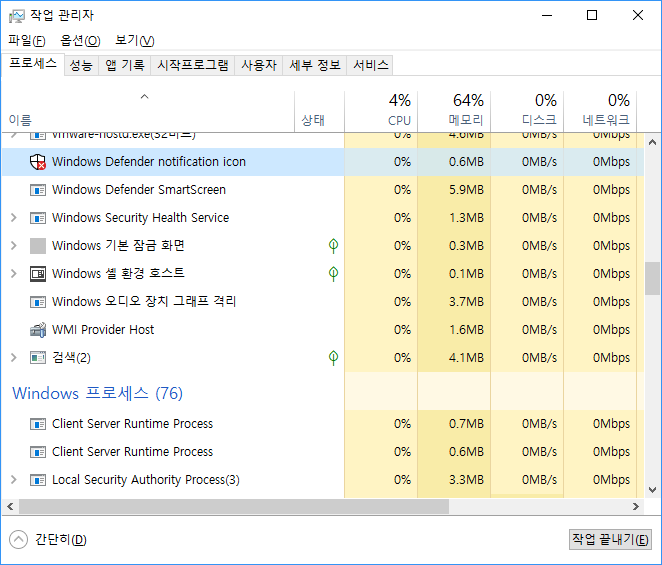
Task: Expand the Windows 셸 환경 호스트 row
Action: pos(14,273)
